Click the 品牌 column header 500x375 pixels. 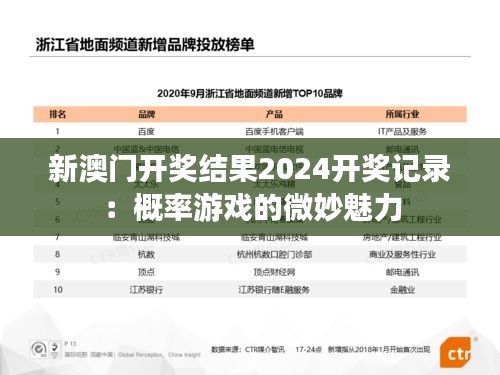147,114
